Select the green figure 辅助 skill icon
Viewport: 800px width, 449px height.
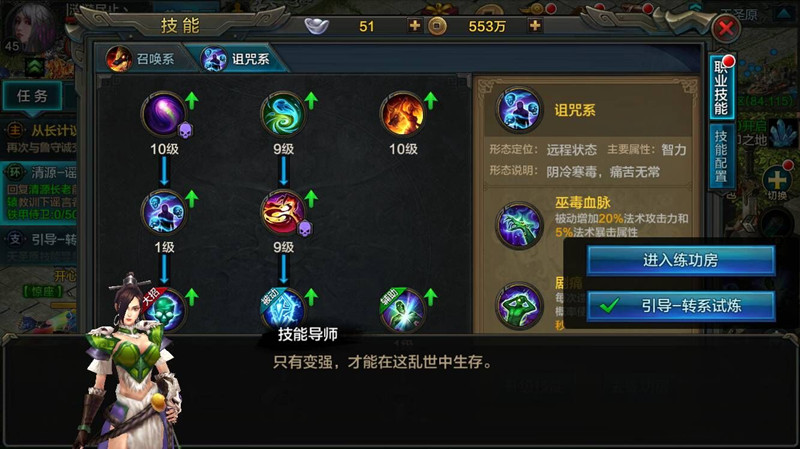pyautogui.click(x=403, y=310)
